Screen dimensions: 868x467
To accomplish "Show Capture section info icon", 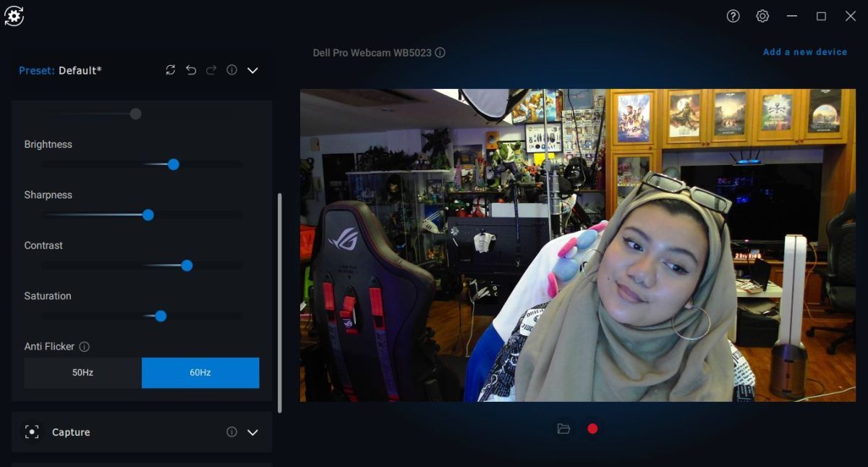I will pos(231,432).
